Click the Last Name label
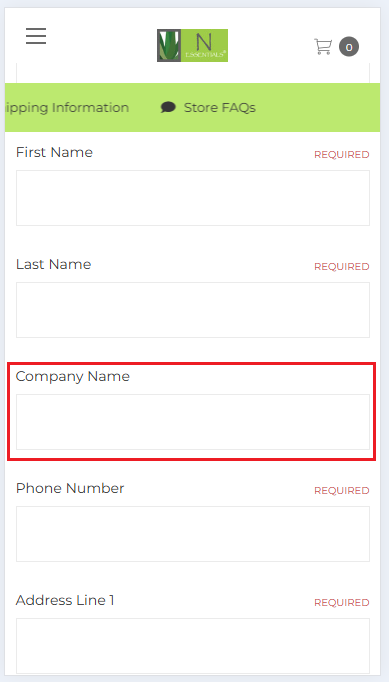The width and height of the screenshot is (389, 682). pos(54,264)
